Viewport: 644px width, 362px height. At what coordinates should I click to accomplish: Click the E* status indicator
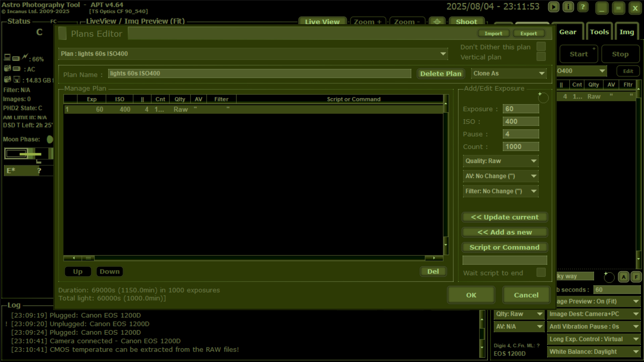[x=11, y=170]
